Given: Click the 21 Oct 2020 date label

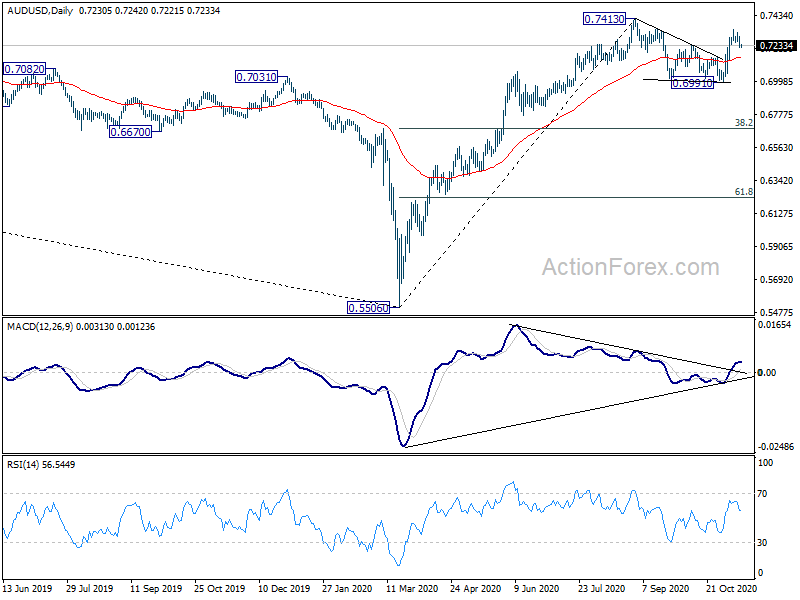Looking at the screenshot, I should click(x=731, y=588).
